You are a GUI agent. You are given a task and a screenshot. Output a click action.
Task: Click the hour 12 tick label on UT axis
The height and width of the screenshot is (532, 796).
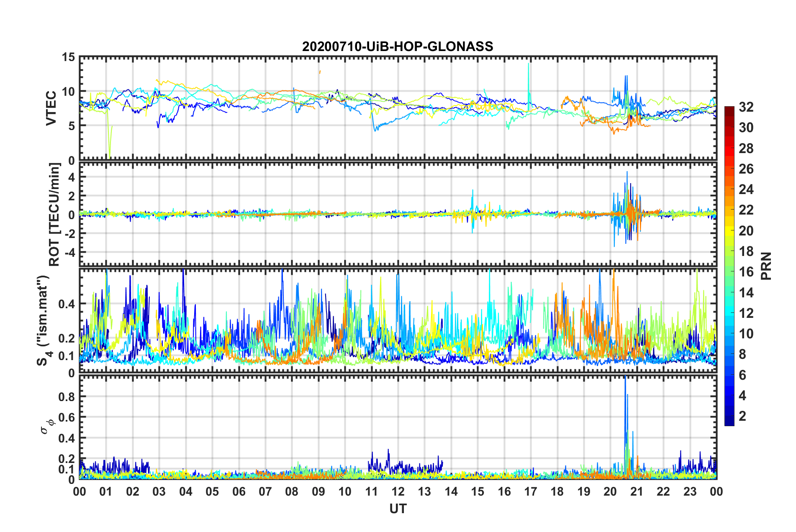click(x=398, y=492)
